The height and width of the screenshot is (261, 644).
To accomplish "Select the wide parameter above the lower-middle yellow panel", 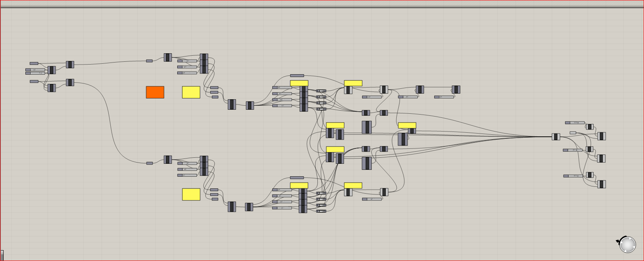I will pyautogui.click(x=297, y=177).
